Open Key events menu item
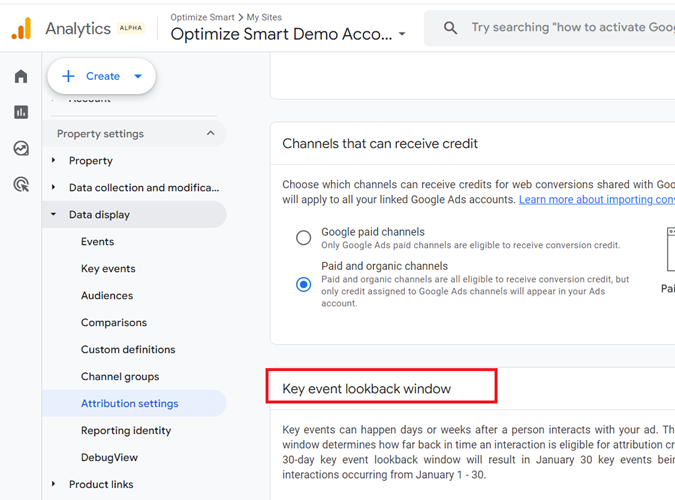The image size is (675, 500). pyautogui.click(x=108, y=269)
